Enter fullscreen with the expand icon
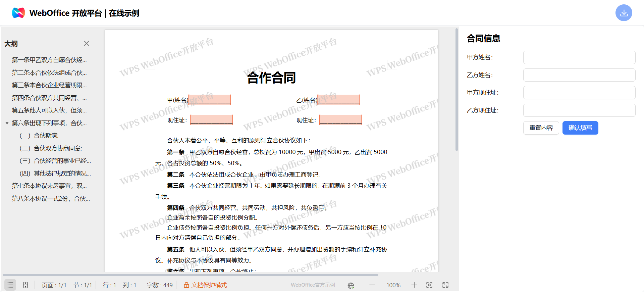This screenshot has height=292, width=644. (x=445, y=285)
